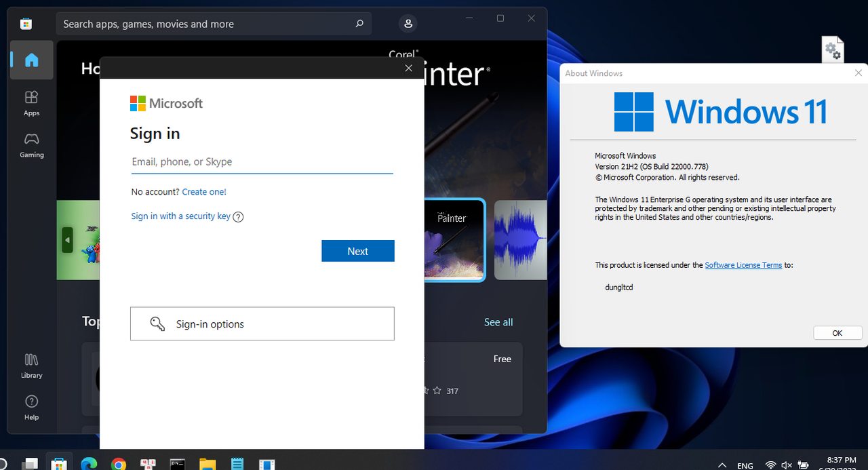Viewport: 868px width, 470px height.
Task: Open Task View from the taskbar
Action: click(29, 465)
